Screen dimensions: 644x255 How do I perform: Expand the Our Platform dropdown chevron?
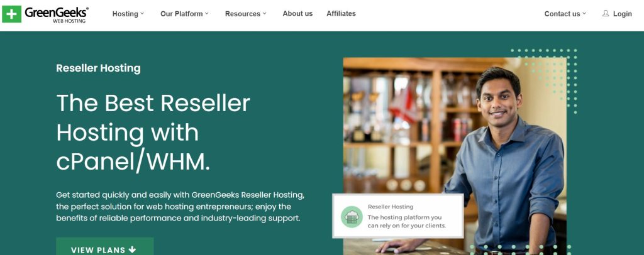coord(206,13)
